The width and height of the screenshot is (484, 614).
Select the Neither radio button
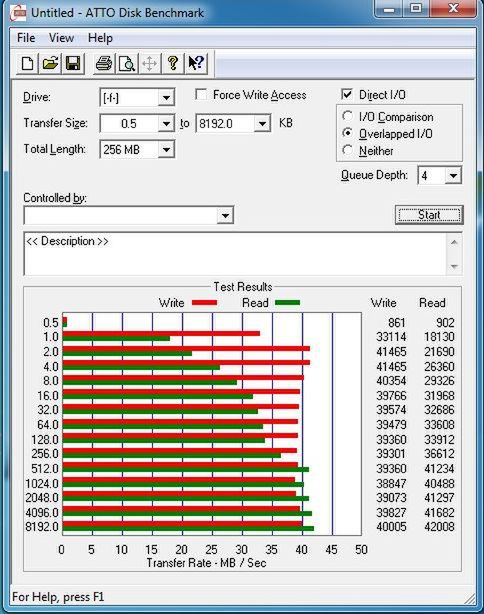347,150
